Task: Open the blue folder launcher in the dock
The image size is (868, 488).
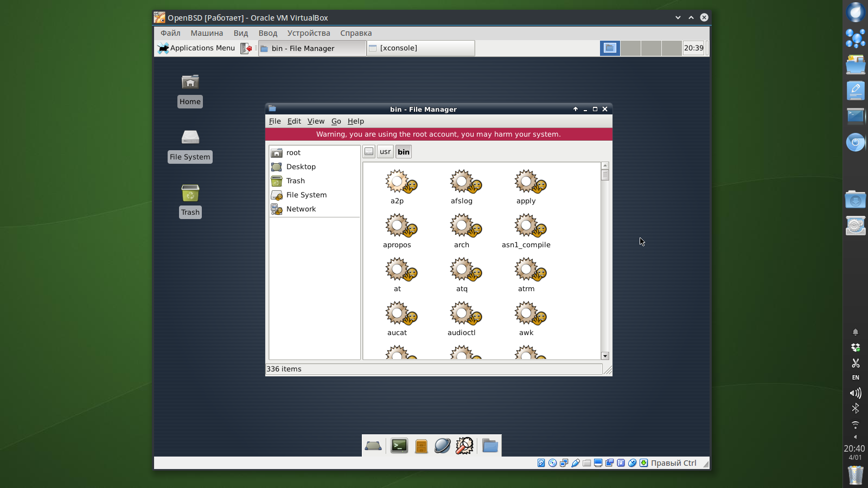Action: [x=490, y=446]
